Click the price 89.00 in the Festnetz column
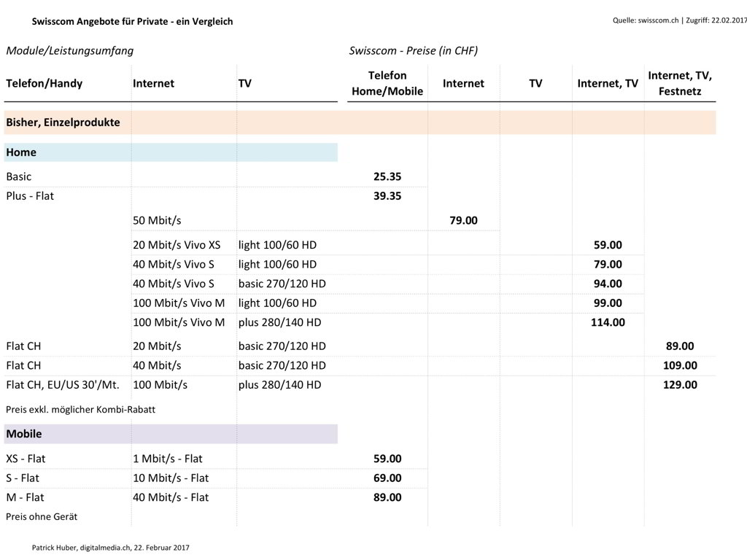747x560 pixels. [680, 346]
